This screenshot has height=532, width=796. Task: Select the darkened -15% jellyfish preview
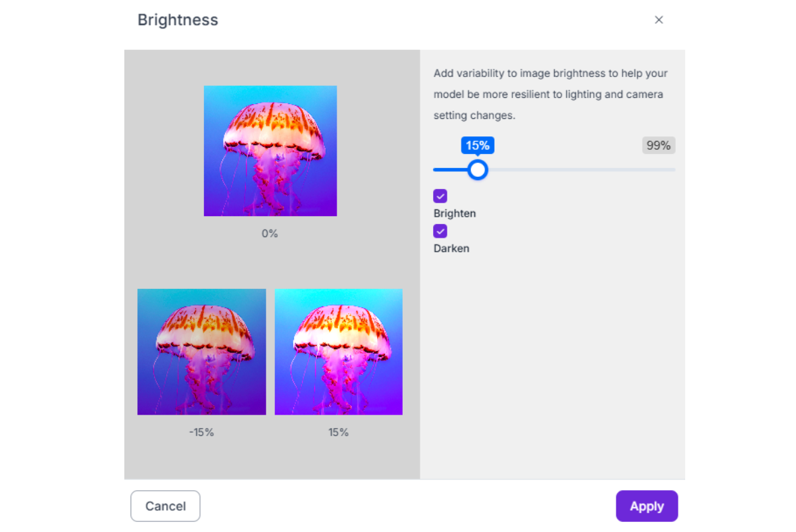[x=201, y=352]
